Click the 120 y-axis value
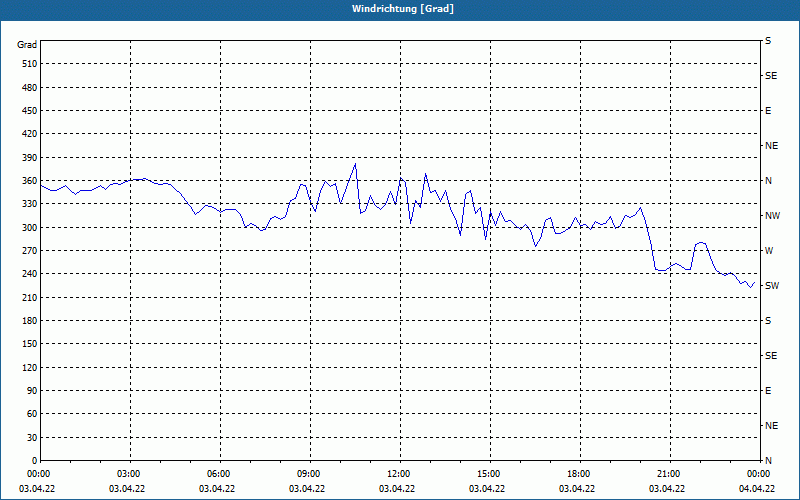 click(30, 367)
